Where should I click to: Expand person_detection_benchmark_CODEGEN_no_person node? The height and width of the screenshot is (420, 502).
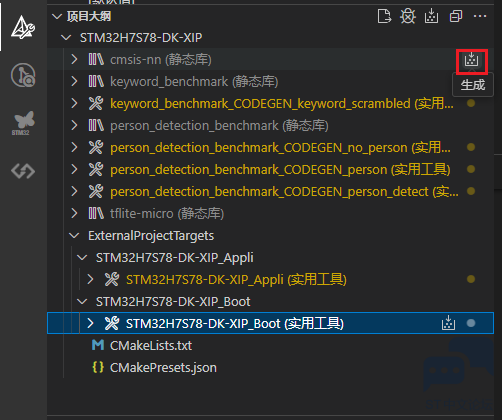74,147
